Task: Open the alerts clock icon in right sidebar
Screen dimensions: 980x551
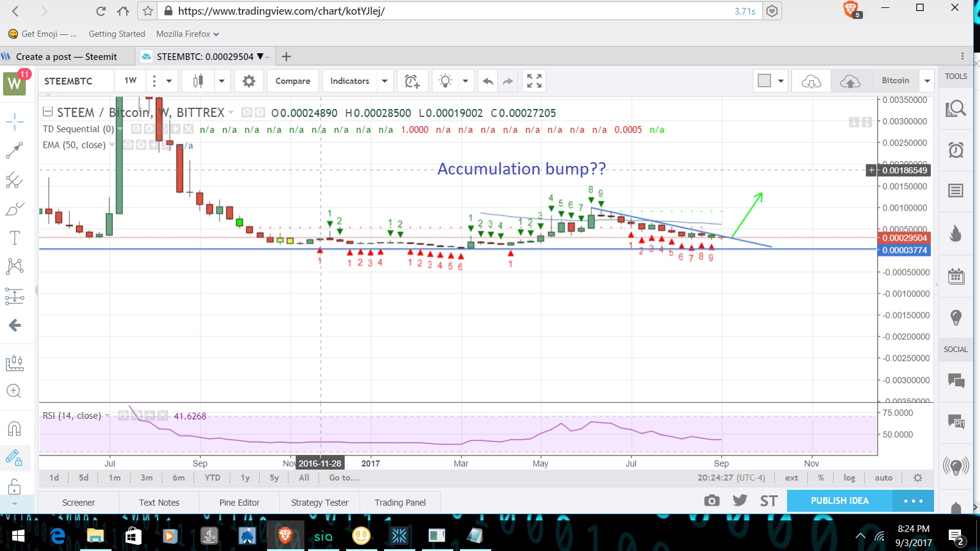Action: point(956,150)
